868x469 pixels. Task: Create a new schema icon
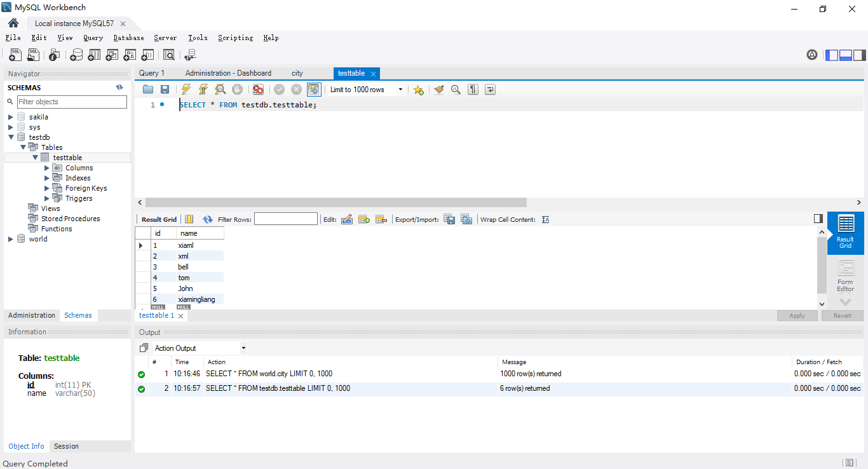(x=76, y=55)
